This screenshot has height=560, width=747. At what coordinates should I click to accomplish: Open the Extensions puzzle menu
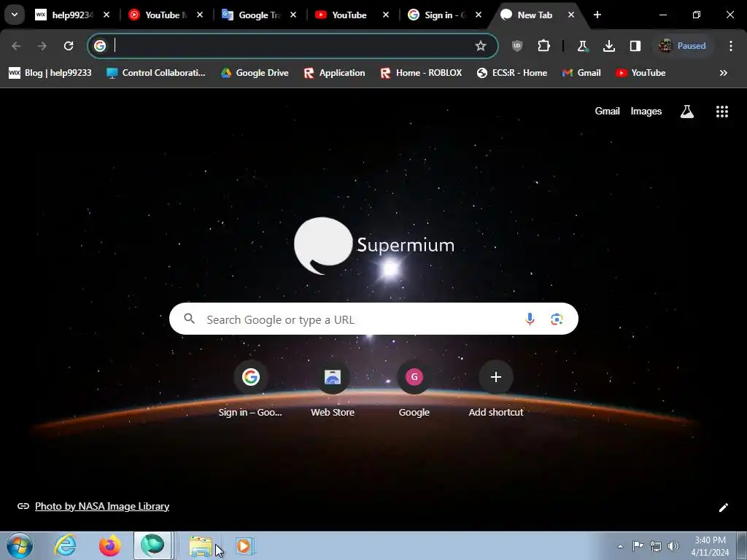(543, 46)
